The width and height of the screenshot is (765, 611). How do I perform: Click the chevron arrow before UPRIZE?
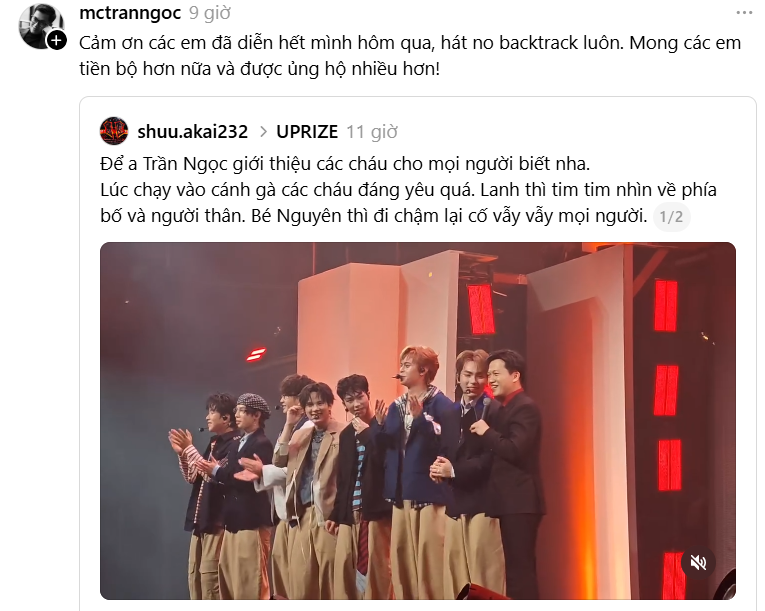tap(263, 132)
